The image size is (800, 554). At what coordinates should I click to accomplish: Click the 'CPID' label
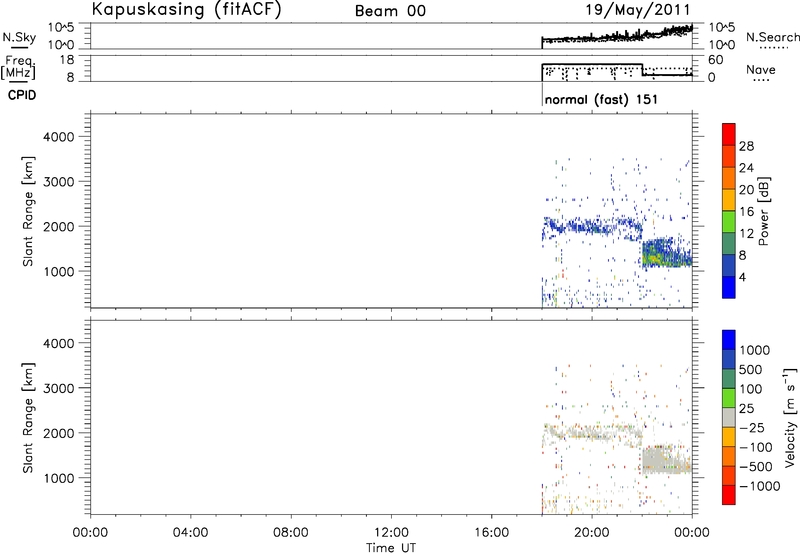22,95
